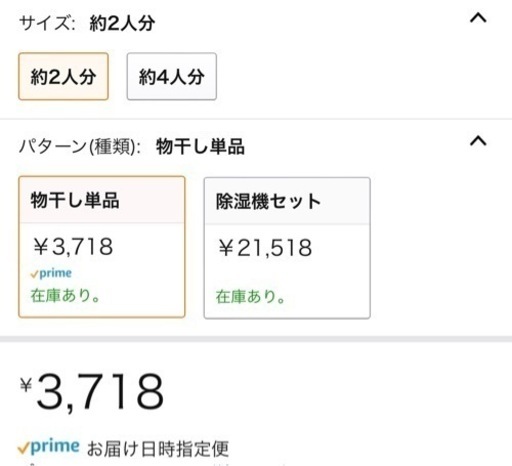Image resolution: width=512 pixels, height=466 pixels.
Task: Select the 約2人分 size option
Action: pos(63,76)
